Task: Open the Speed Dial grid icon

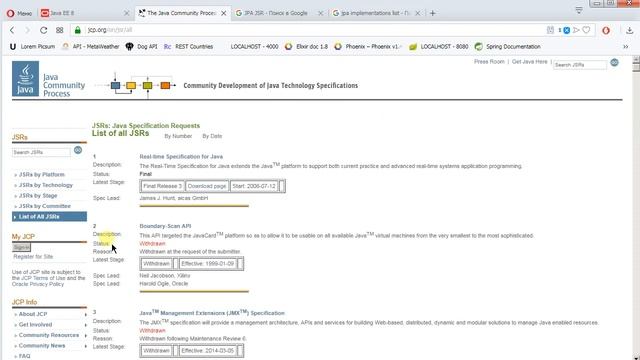Action: (x=60, y=30)
